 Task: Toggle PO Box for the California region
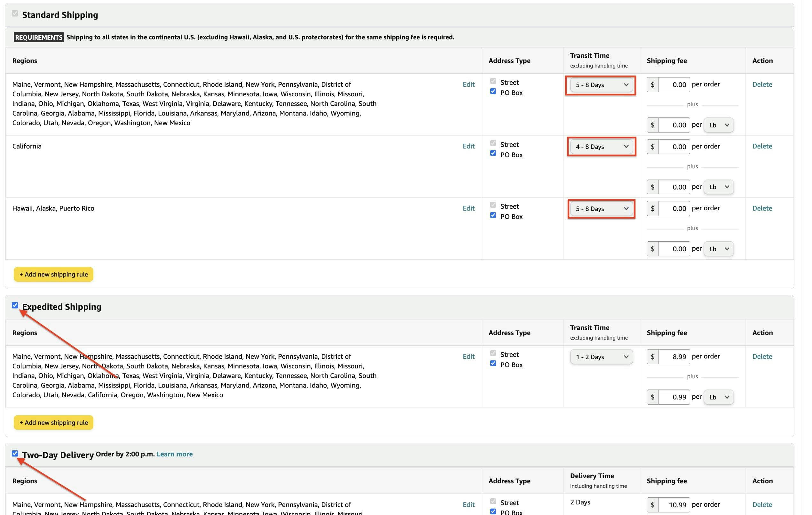point(493,153)
